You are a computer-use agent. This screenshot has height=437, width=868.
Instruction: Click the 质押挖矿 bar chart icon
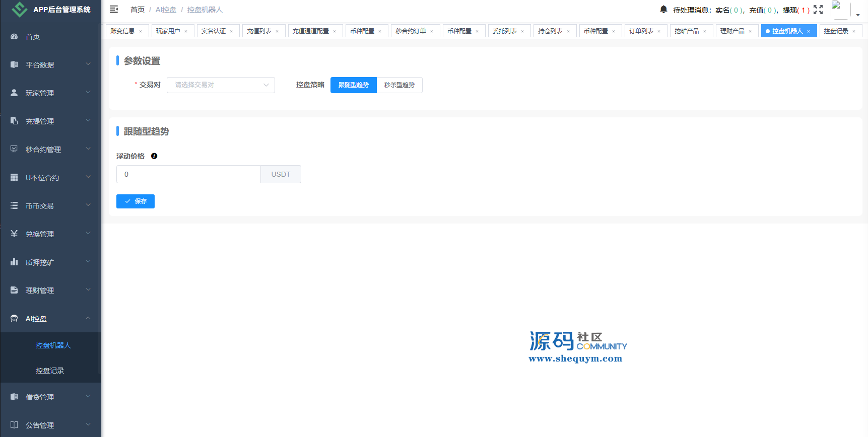tap(14, 262)
